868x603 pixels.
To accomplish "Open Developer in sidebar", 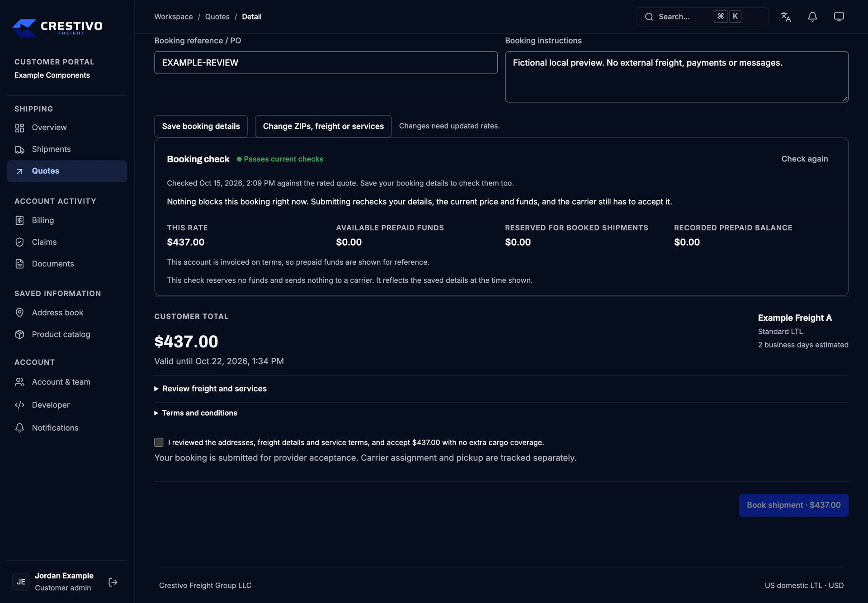I will point(67,405).
